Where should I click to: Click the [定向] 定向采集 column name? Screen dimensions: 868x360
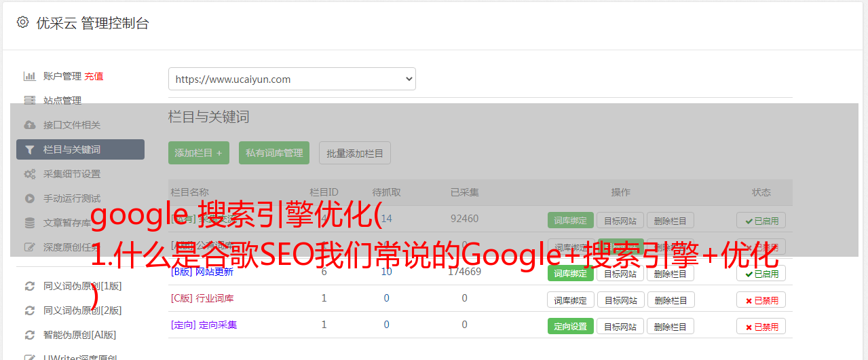204,325
